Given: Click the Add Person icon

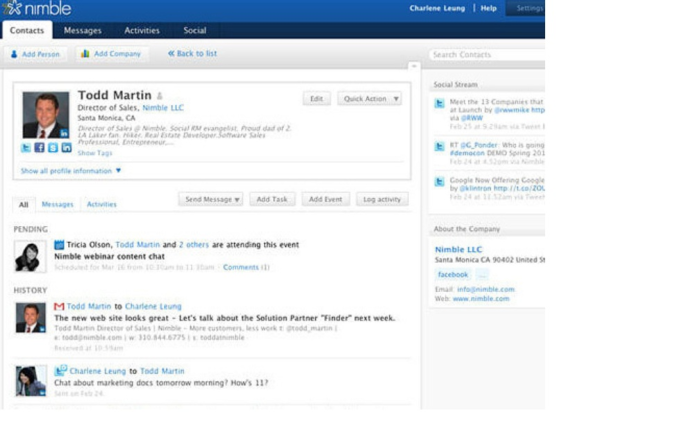Looking at the screenshot, I should 14,54.
